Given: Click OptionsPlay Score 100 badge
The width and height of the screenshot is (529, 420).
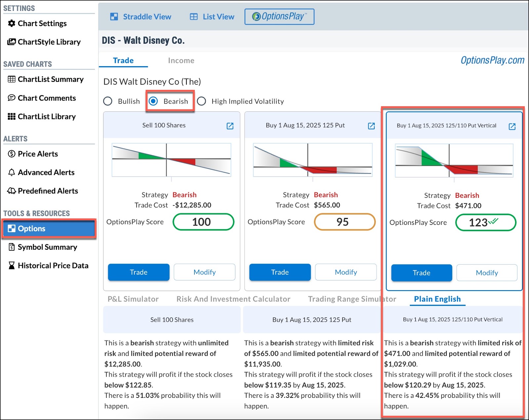Looking at the screenshot, I should click(x=203, y=222).
